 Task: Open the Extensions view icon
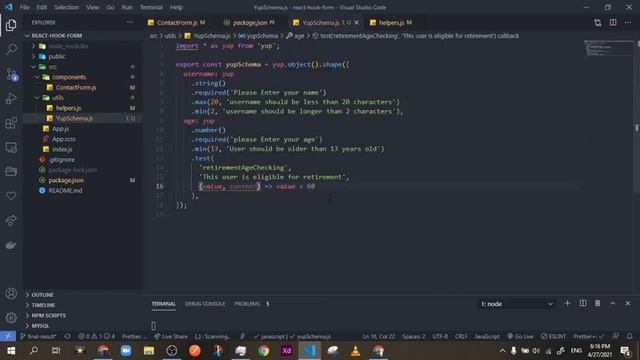coord(11,123)
